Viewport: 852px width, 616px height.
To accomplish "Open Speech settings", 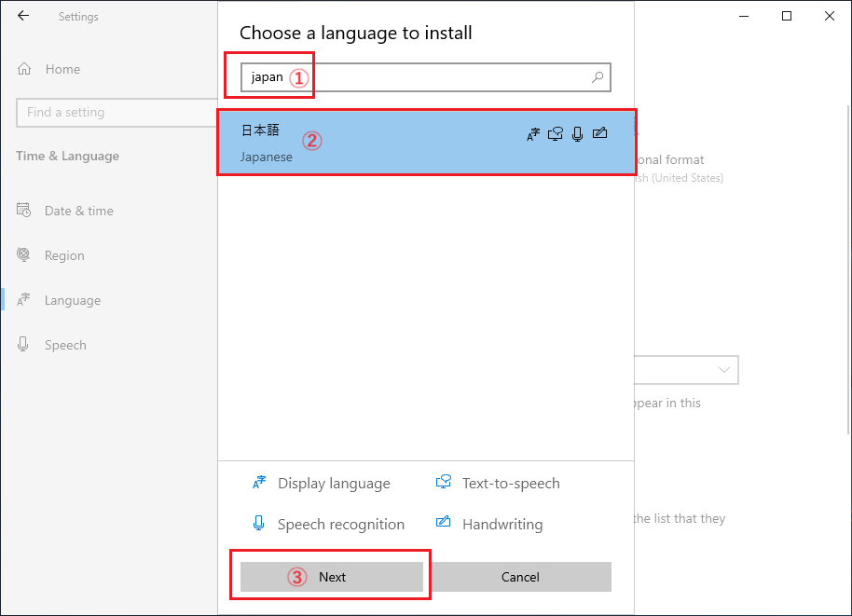I will [65, 345].
